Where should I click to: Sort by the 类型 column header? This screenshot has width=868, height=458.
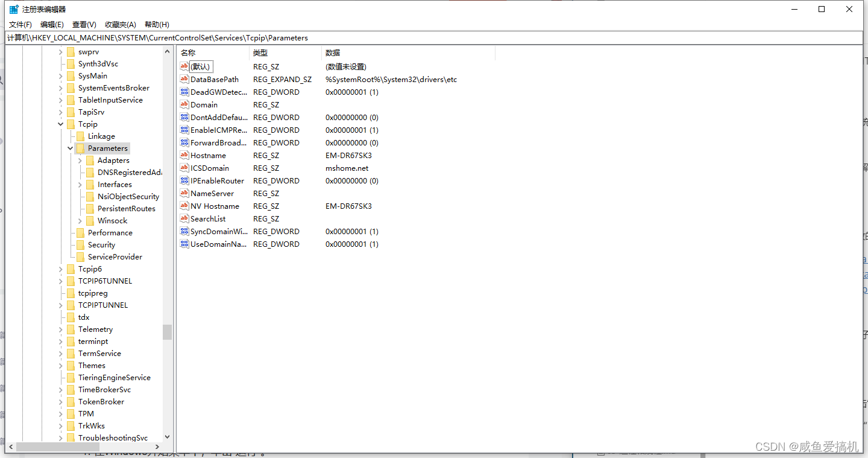285,52
